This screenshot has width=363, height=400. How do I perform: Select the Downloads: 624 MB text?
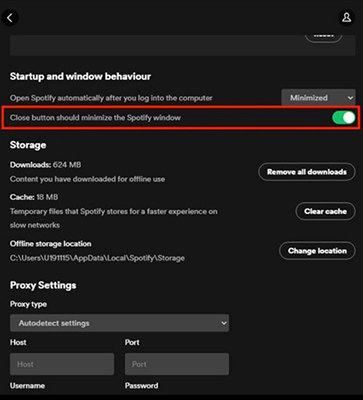coord(46,165)
